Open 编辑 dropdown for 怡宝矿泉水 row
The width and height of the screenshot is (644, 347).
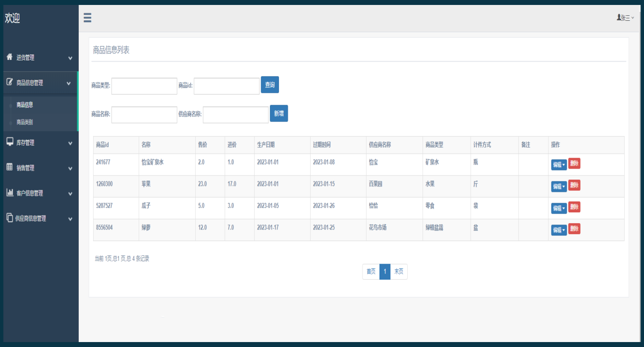click(559, 165)
